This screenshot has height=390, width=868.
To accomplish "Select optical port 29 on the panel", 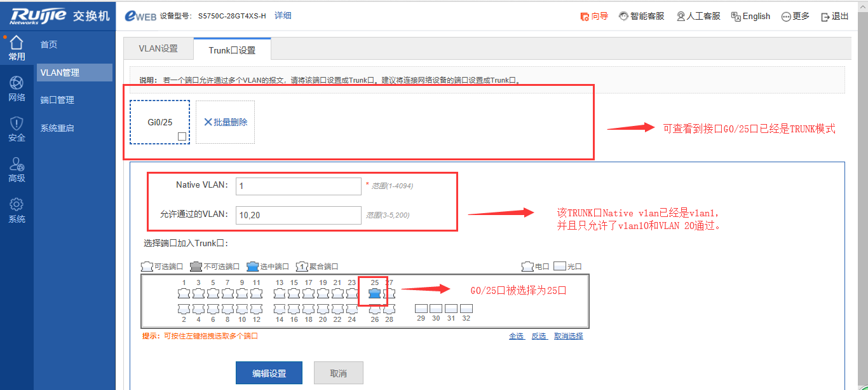I will click(x=421, y=309).
